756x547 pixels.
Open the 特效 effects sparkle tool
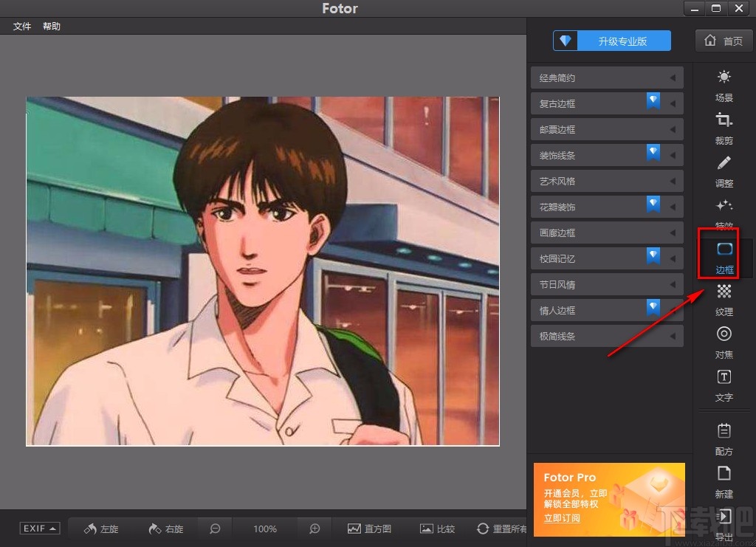[724, 215]
